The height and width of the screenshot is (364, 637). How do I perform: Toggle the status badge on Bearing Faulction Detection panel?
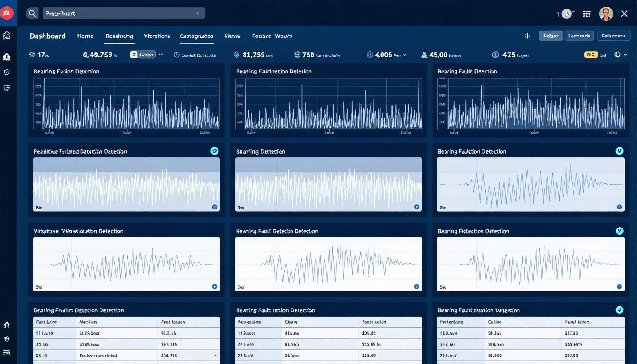(619, 151)
